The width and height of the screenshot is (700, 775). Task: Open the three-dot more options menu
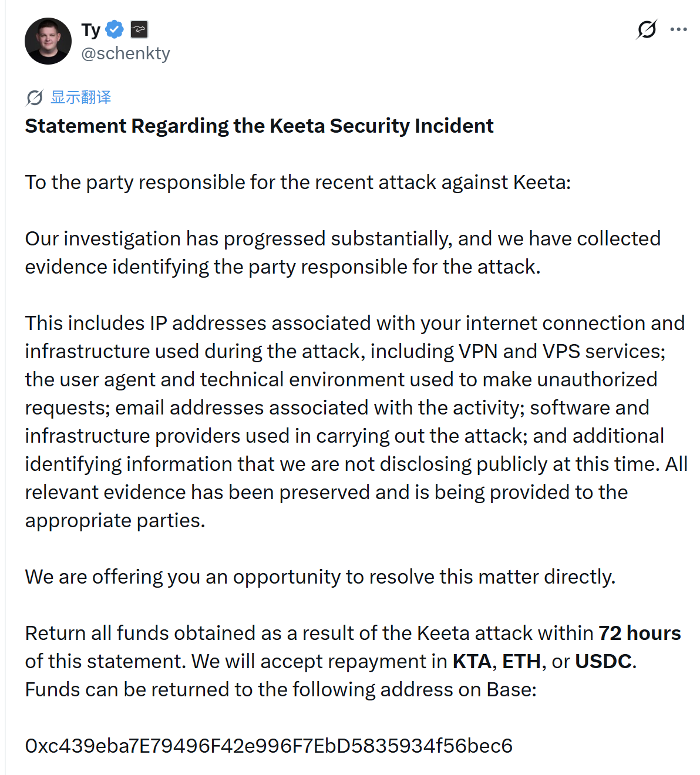pos(678,29)
